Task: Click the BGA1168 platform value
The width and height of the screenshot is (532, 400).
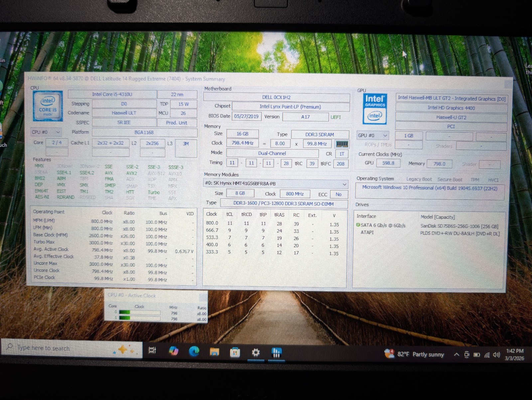Action: tap(144, 132)
